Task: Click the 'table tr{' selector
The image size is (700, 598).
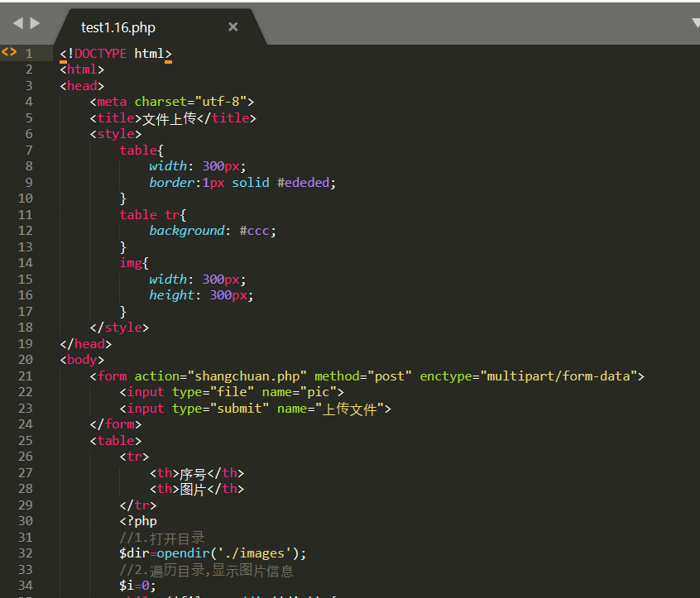Action: 153,215
